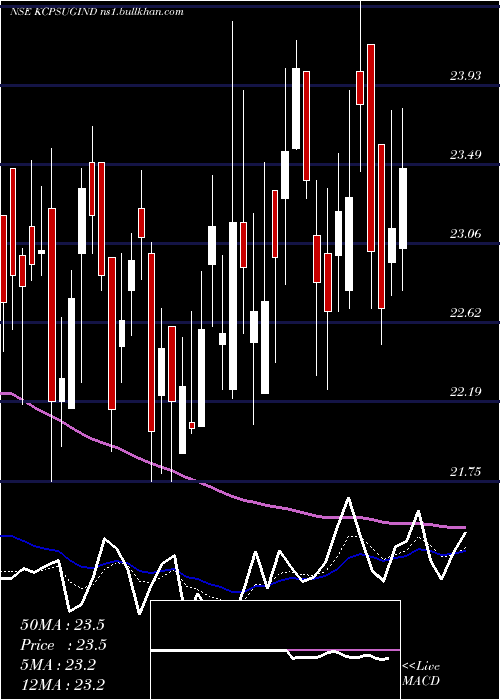Click the 21.75 price axis label

(465, 471)
